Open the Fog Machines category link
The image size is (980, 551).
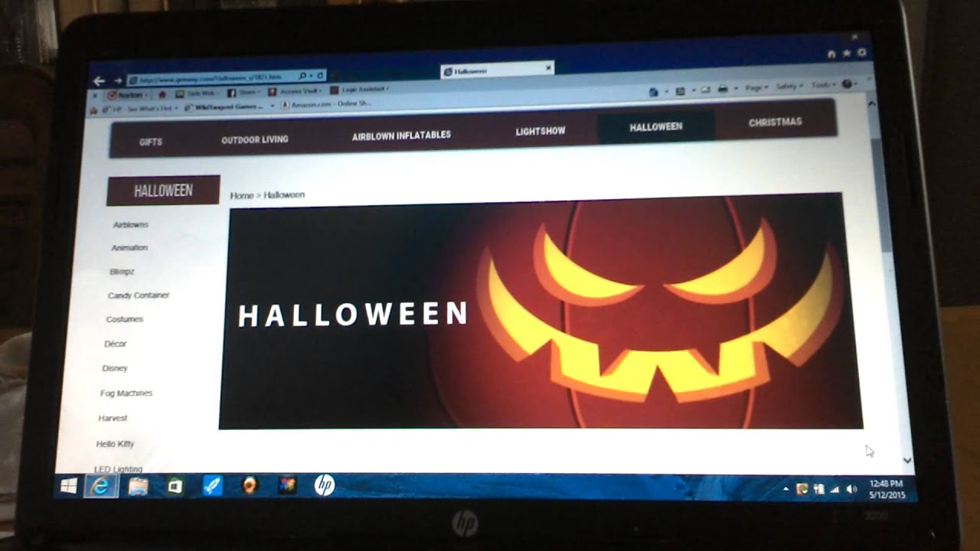point(126,393)
